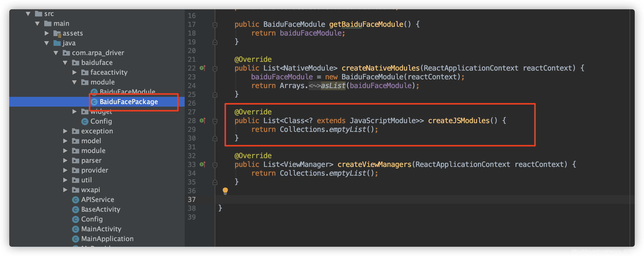Collapse the java folder arrow

coord(47,43)
